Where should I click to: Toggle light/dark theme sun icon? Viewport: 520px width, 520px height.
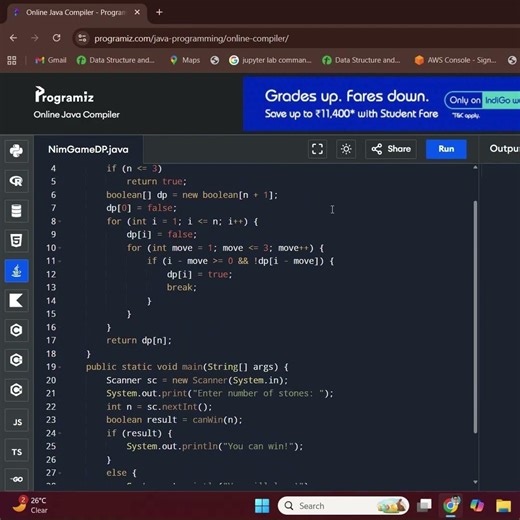[346, 149]
